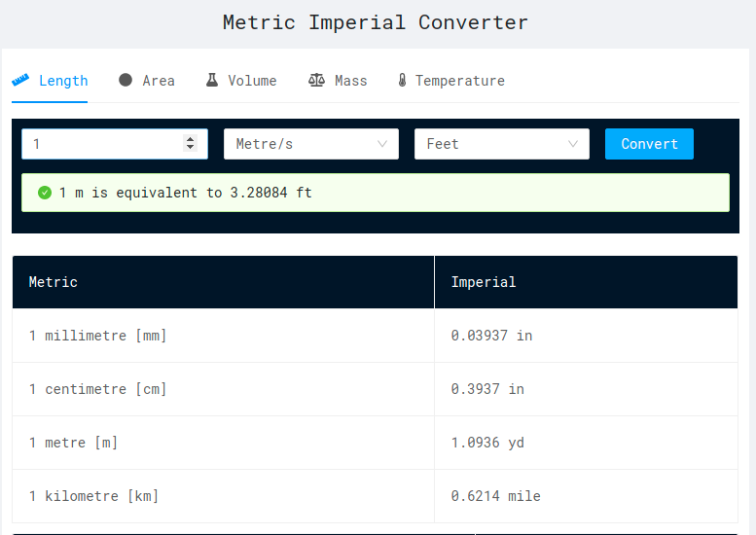
Task: Click the green success checkmark icon
Action: [x=45, y=193]
